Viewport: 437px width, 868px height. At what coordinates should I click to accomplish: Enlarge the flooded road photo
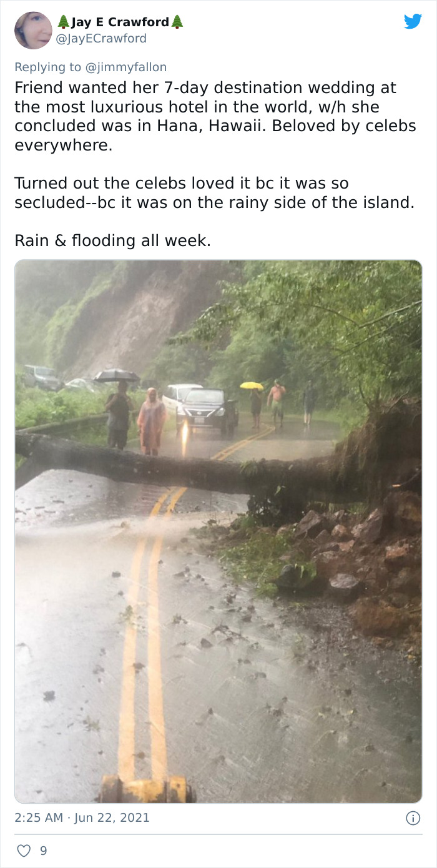click(x=219, y=531)
